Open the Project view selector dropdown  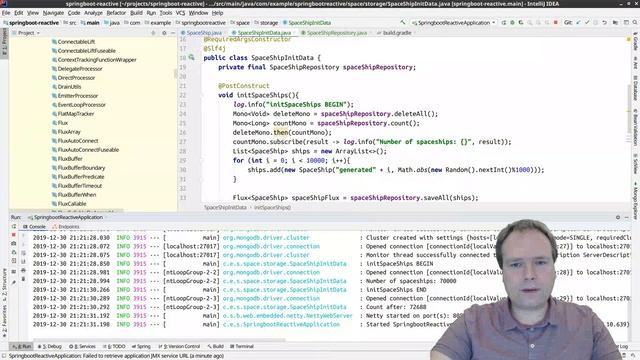tap(26, 33)
